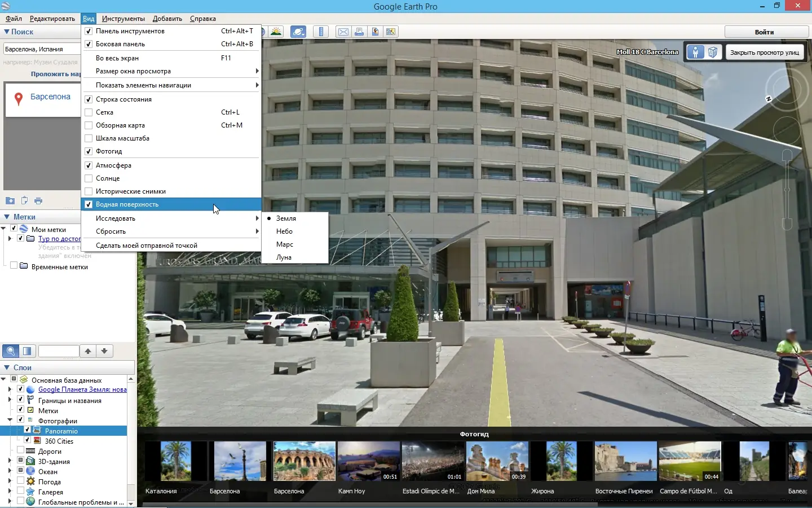The image size is (812, 508).
Task: Select the Ruler measurement tool
Action: (321, 32)
